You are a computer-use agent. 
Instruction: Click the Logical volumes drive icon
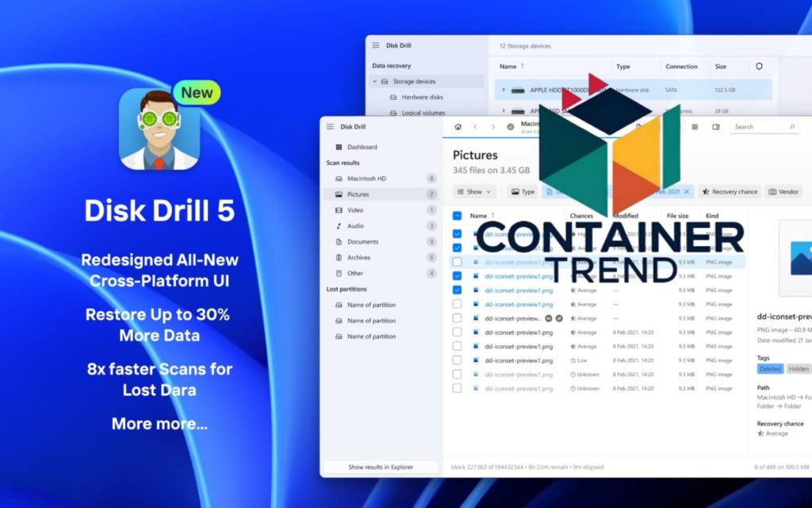[393, 113]
